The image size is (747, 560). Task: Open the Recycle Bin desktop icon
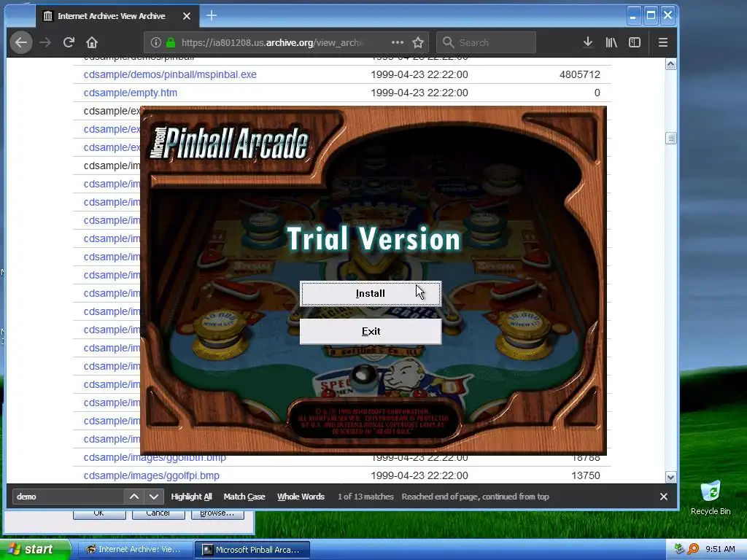click(x=711, y=497)
